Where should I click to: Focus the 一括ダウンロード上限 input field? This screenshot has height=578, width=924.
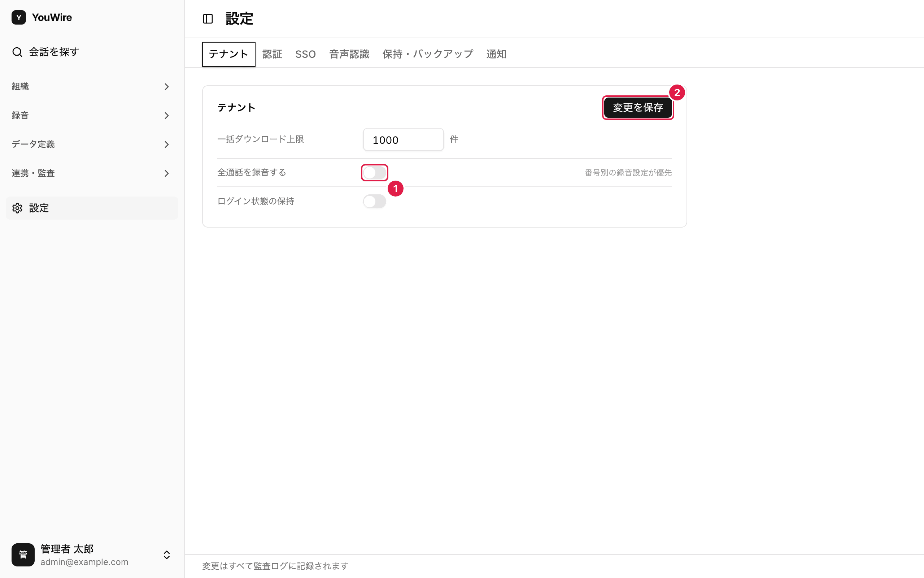[403, 139]
